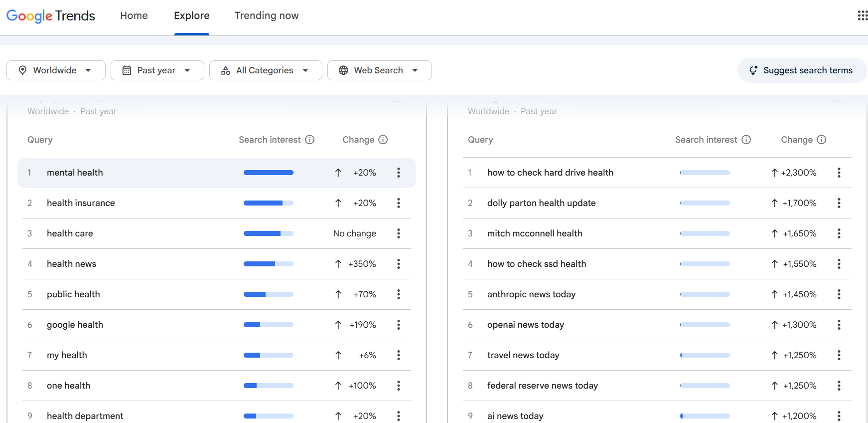The image size is (868, 423).
Task: Open more options for one health row
Action: coord(399,386)
